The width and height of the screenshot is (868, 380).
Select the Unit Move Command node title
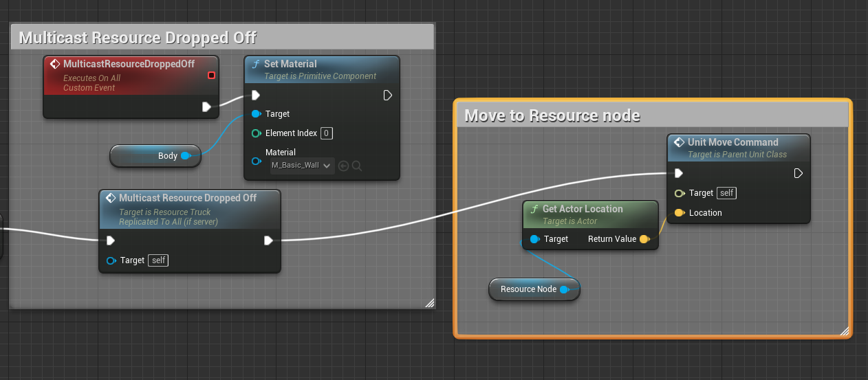pyautogui.click(x=733, y=142)
